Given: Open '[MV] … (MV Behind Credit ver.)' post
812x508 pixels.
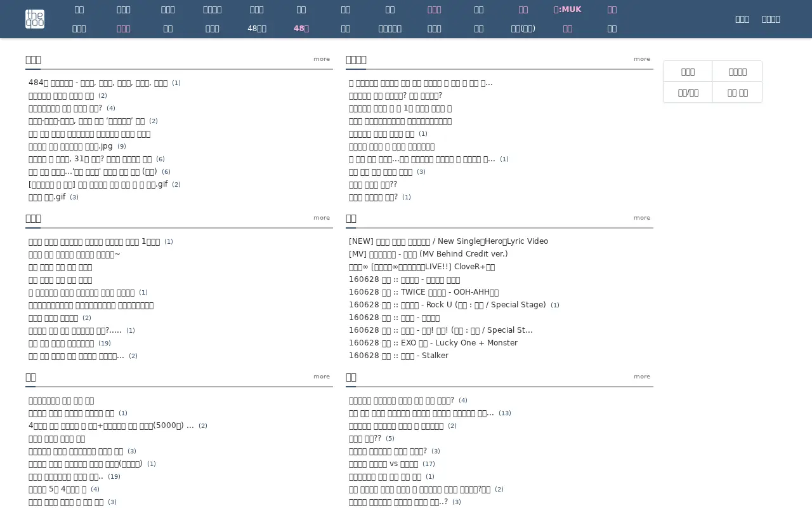Looking at the screenshot, I should click(428, 254).
